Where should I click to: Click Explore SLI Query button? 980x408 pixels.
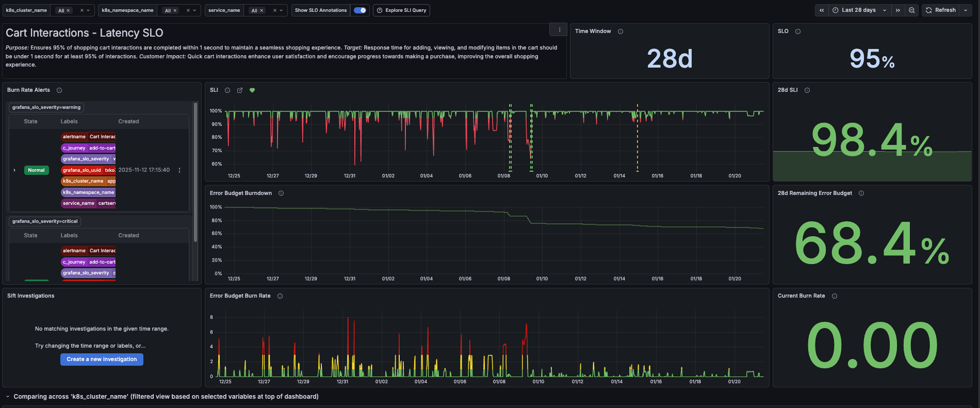(401, 10)
